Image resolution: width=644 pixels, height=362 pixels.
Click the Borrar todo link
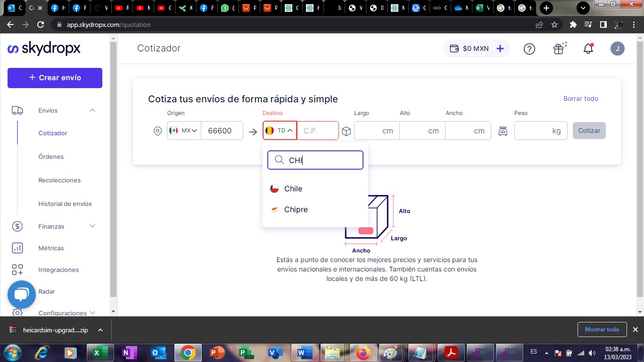tap(581, 99)
